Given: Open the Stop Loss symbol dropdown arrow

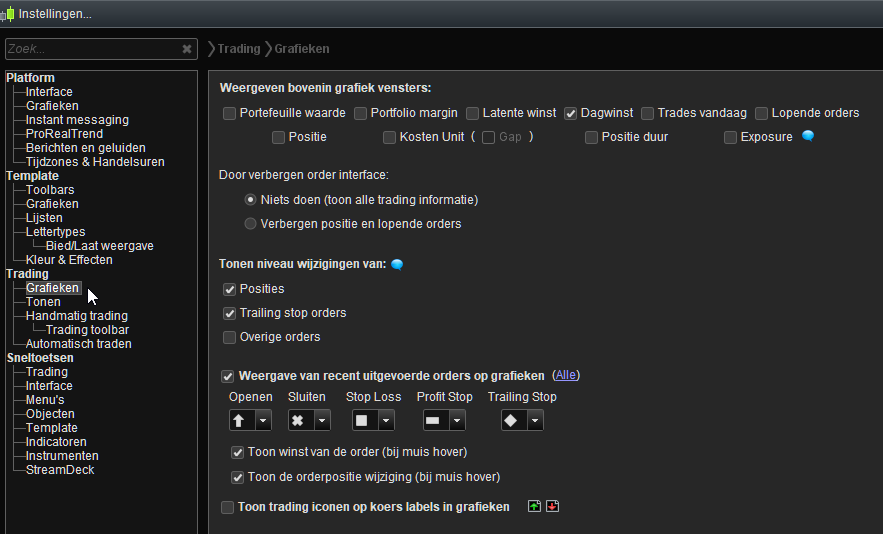Looking at the screenshot, I should click(x=384, y=421).
